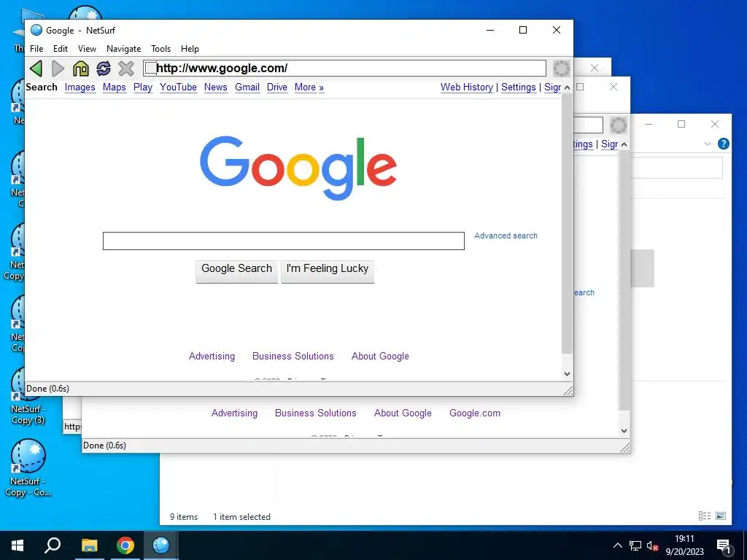Show hidden tray icons chevron
This screenshot has height=560, width=747.
pyautogui.click(x=617, y=545)
